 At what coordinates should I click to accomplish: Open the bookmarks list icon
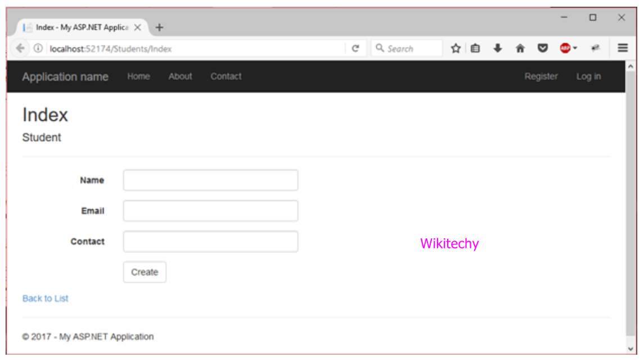click(476, 49)
